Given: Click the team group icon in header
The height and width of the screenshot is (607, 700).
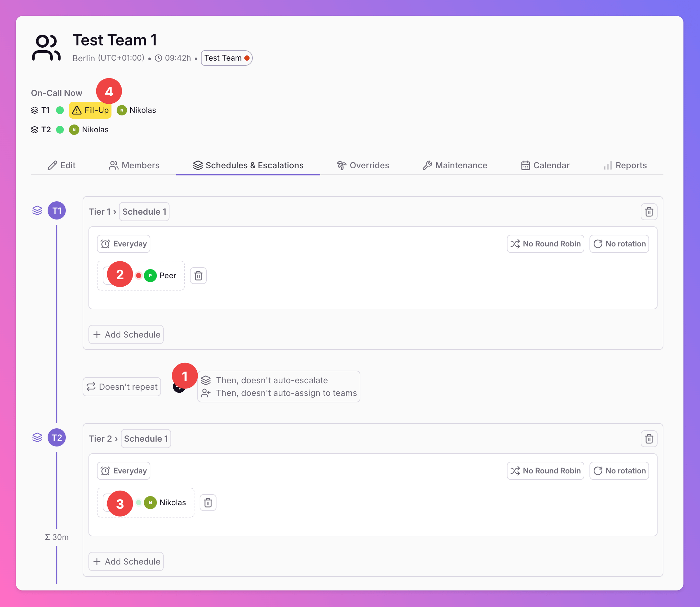Looking at the screenshot, I should tap(46, 48).
